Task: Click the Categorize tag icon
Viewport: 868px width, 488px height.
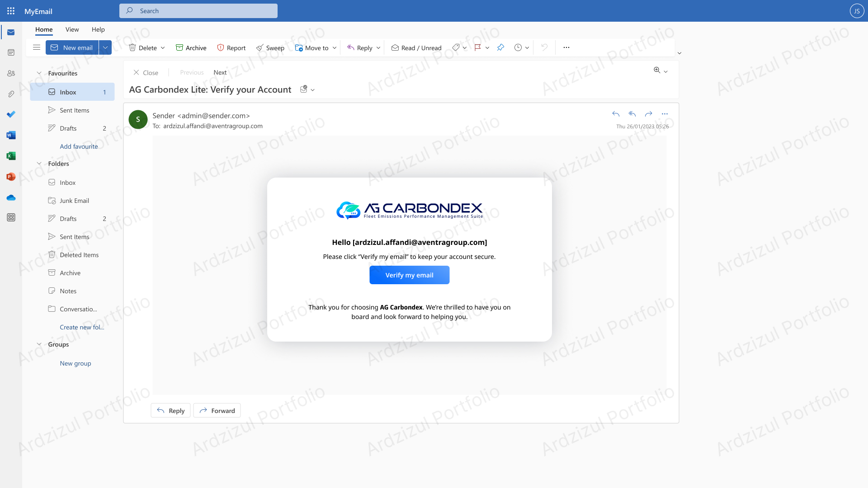Action: coord(456,47)
